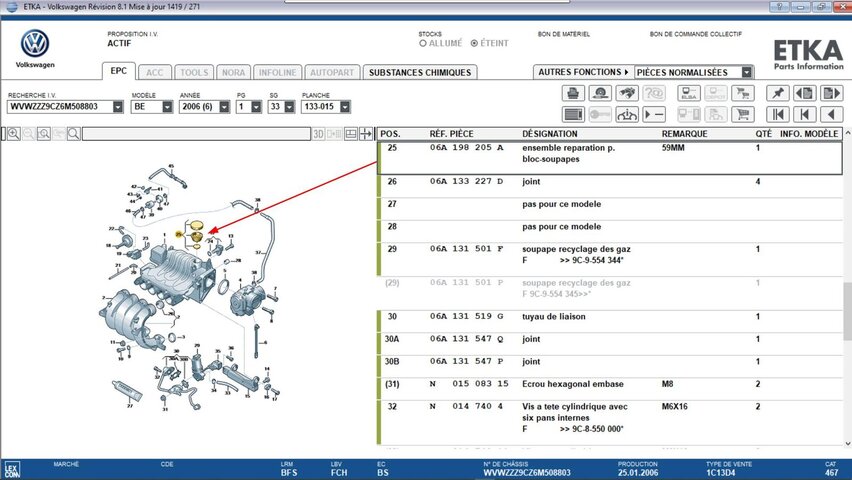Open the PG dropdown
852x480 pixels.
(x=256, y=107)
